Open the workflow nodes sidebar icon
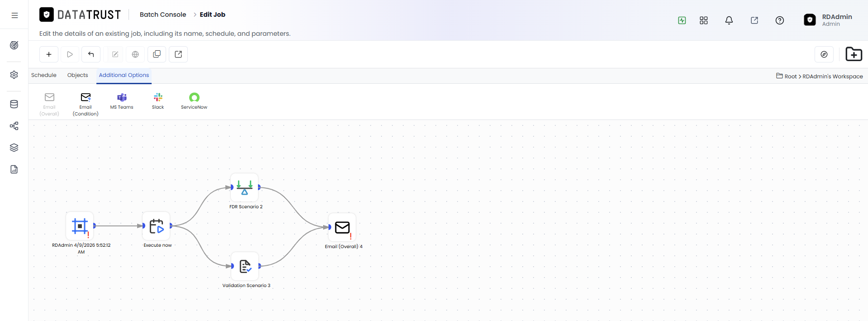This screenshot has width=868, height=321. pyautogui.click(x=14, y=126)
